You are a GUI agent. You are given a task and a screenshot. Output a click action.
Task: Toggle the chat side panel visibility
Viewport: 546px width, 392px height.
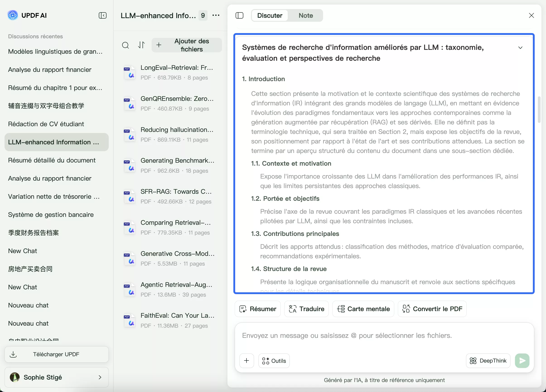point(239,15)
